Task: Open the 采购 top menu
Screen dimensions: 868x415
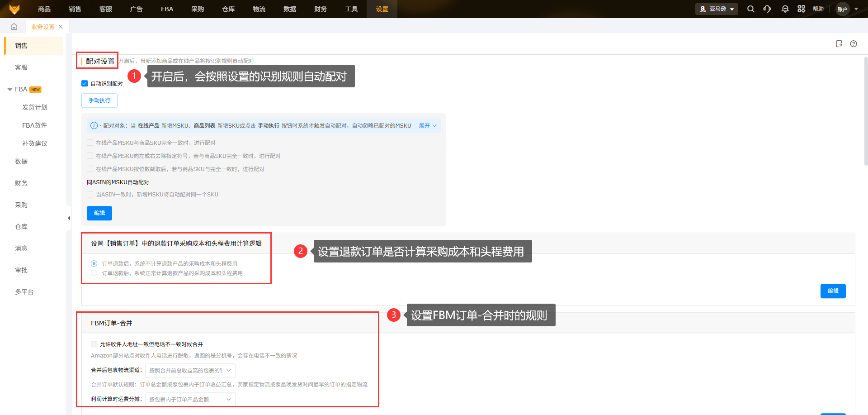Action: pyautogui.click(x=198, y=9)
